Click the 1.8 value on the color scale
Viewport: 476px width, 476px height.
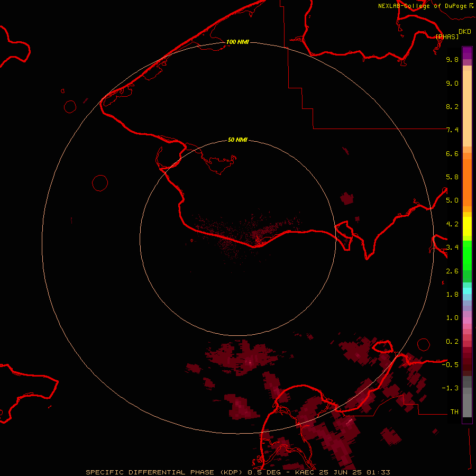[x=452, y=295]
